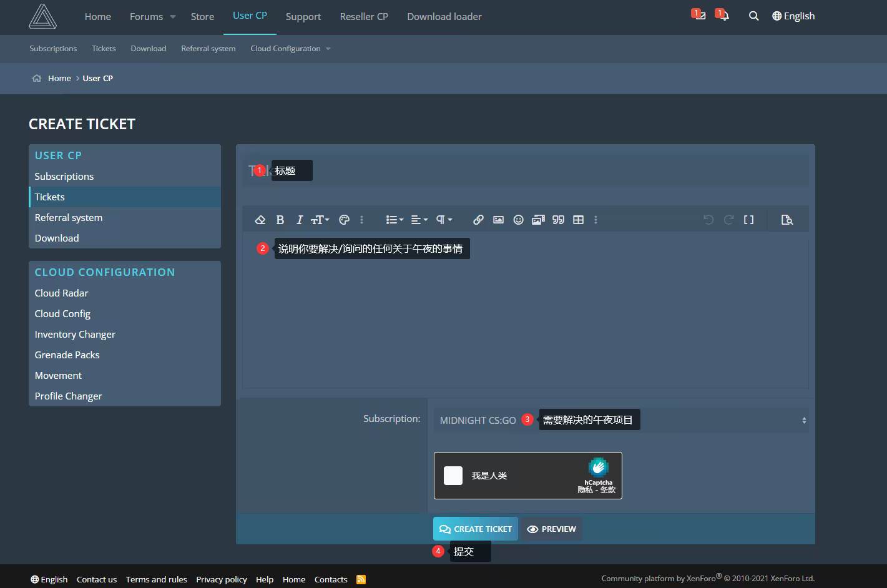Open the text color palette

pos(344,220)
